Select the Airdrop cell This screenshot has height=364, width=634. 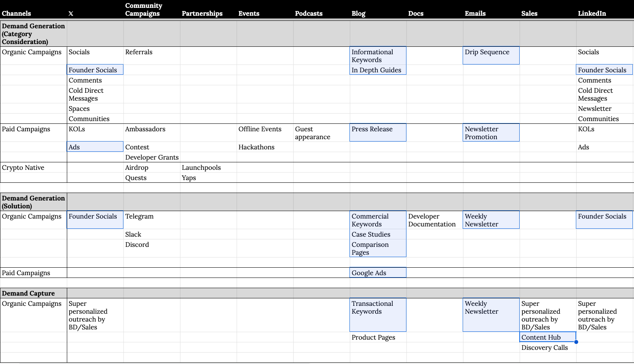tap(152, 167)
